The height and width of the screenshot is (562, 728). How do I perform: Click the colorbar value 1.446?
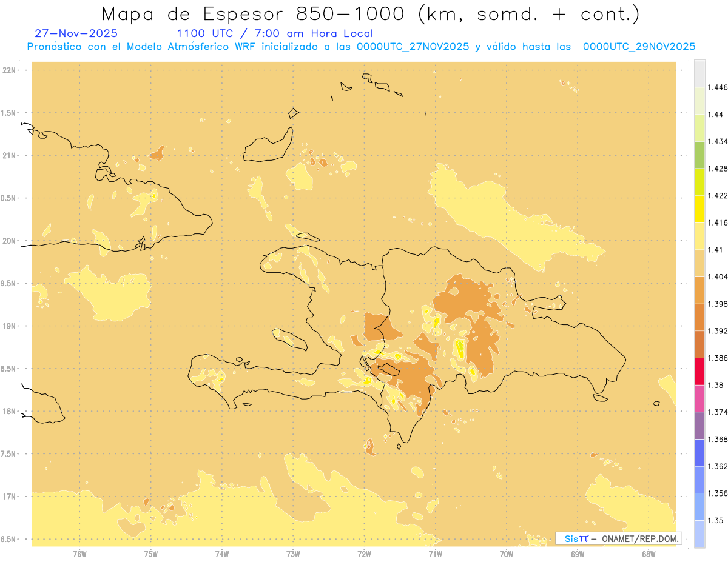click(x=718, y=87)
